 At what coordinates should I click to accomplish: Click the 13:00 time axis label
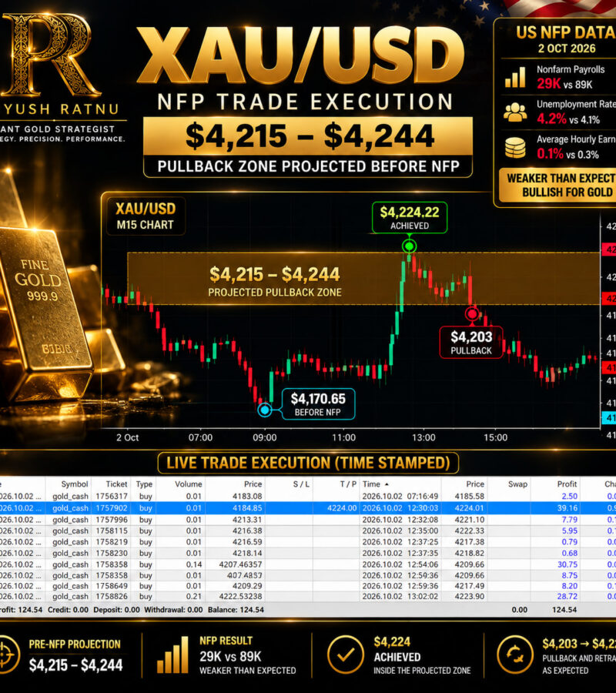423,437
